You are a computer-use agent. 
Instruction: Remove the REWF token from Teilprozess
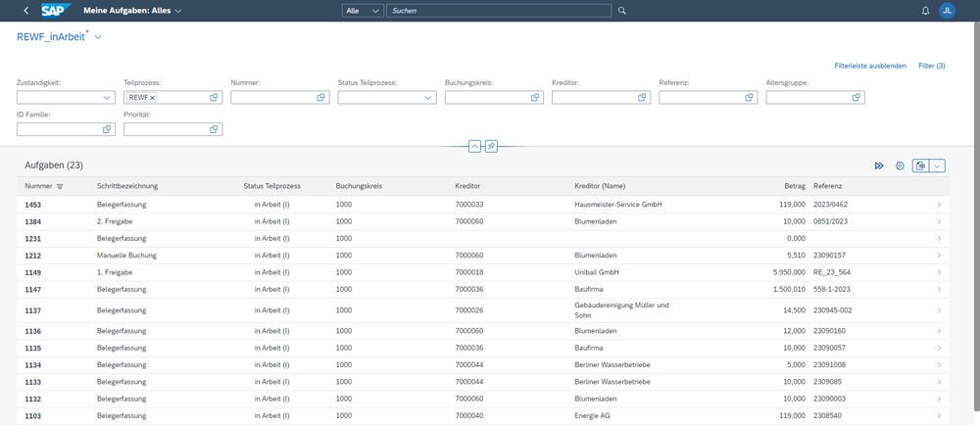click(x=153, y=98)
